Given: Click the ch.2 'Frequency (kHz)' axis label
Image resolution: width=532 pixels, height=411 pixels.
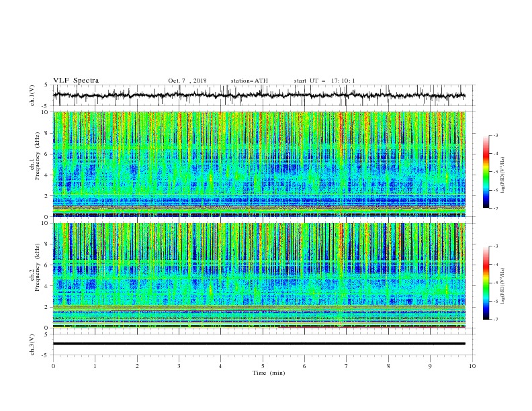Looking at the screenshot, I should pos(38,267).
